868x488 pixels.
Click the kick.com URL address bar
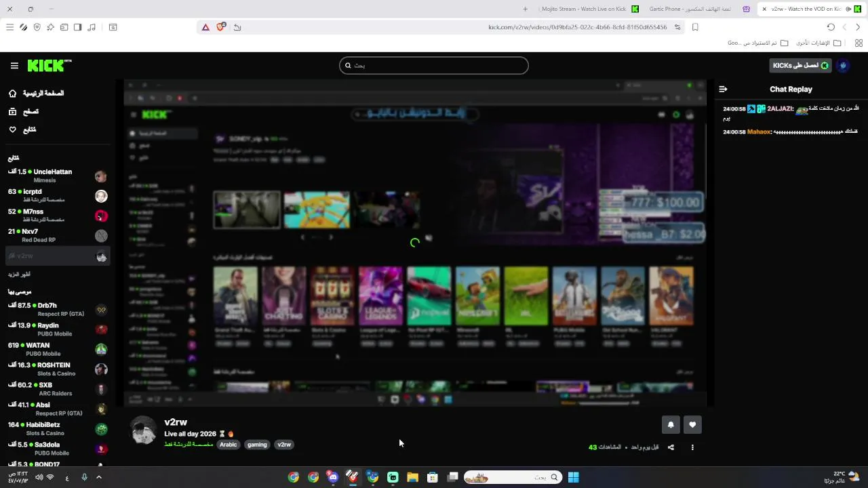coord(577,27)
